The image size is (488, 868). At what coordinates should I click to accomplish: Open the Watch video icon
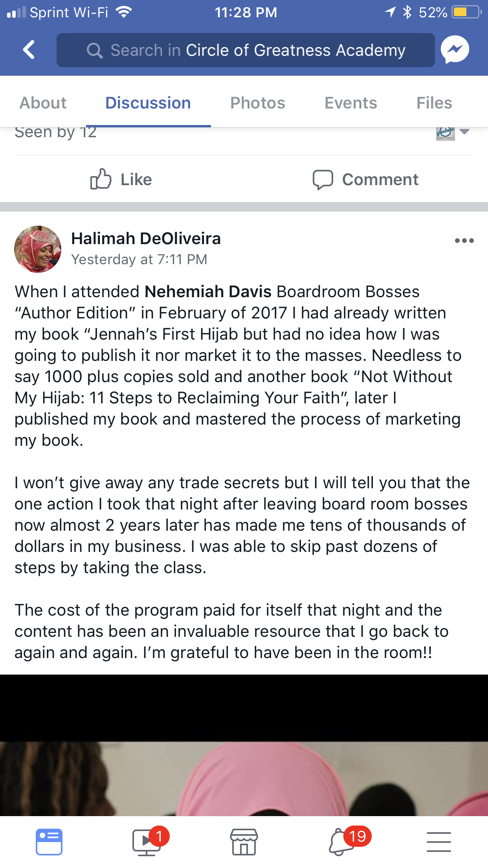pos(146,842)
